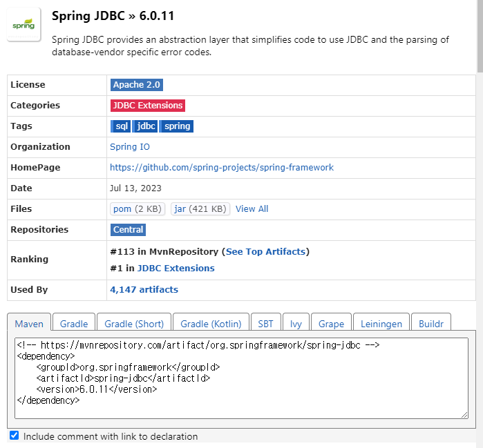Click the Used By row label
The image size is (483, 448).
pos(29,290)
